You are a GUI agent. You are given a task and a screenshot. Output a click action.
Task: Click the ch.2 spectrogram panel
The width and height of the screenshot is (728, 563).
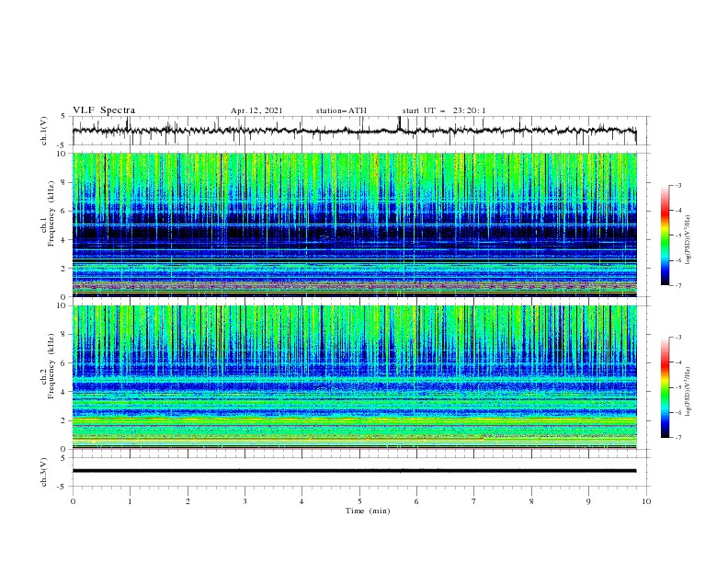click(x=354, y=377)
